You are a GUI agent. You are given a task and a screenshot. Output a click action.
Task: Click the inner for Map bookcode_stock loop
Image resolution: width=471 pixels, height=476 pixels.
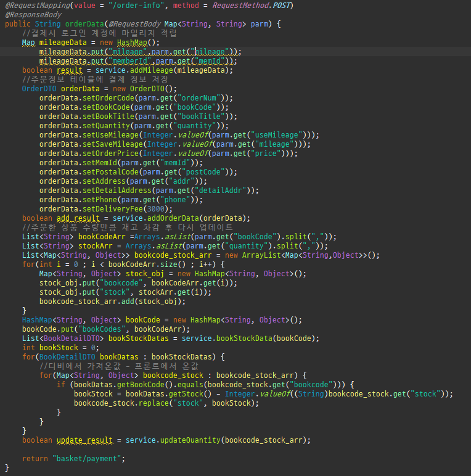(x=173, y=375)
